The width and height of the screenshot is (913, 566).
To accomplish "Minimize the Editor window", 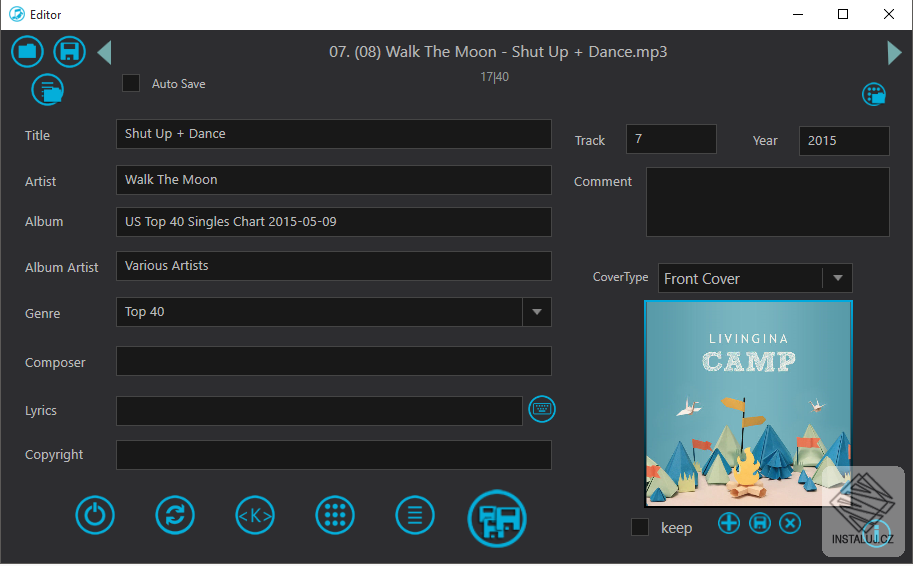I will pos(798,14).
